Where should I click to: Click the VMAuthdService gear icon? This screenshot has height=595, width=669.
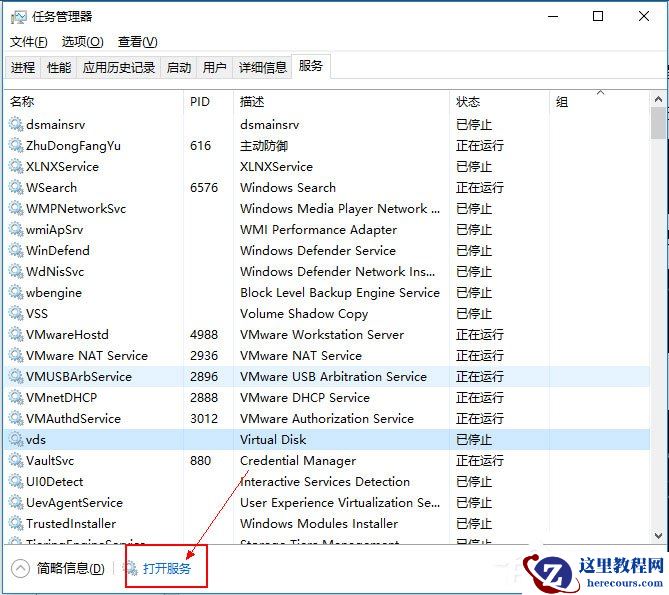(x=16, y=418)
